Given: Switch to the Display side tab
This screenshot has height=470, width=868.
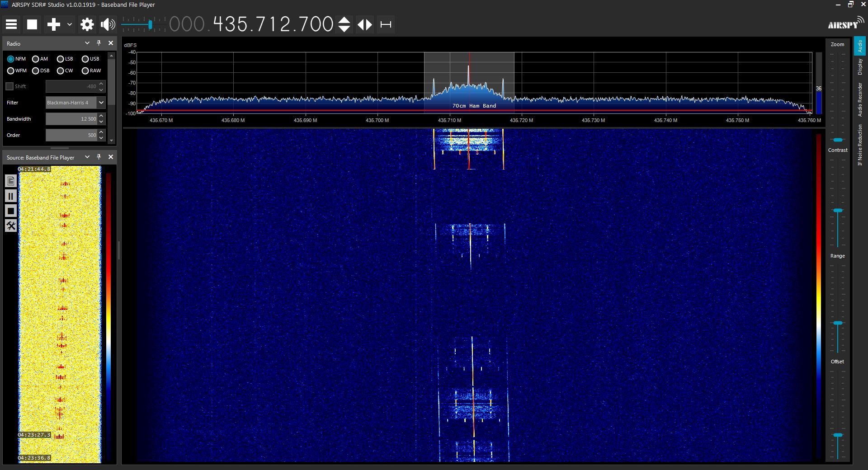Looking at the screenshot, I should click(x=860, y=67).
